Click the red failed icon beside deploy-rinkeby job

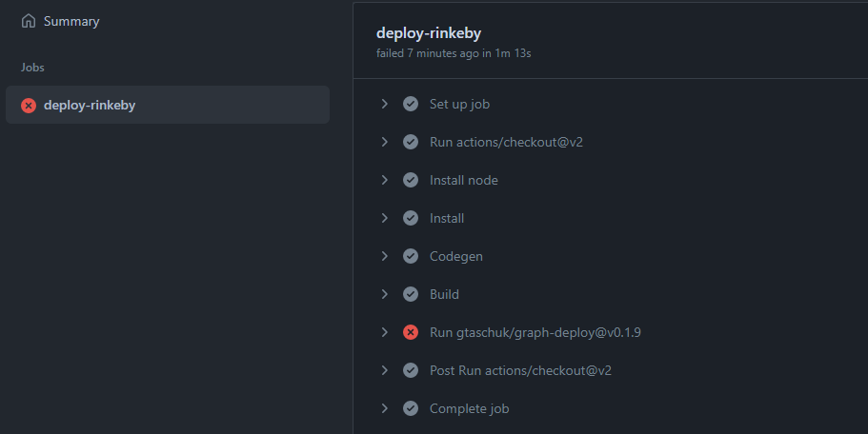click(x=29, y=105)
